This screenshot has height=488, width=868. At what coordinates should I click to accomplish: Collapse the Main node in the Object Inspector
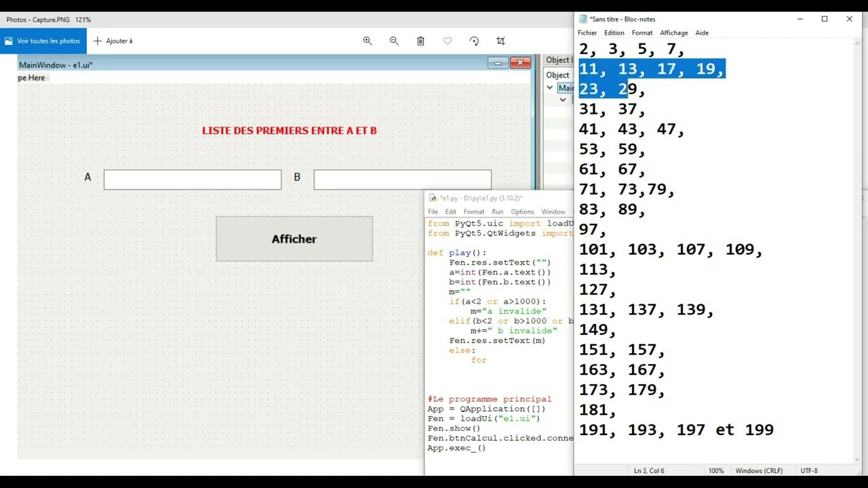click(550, 87)
